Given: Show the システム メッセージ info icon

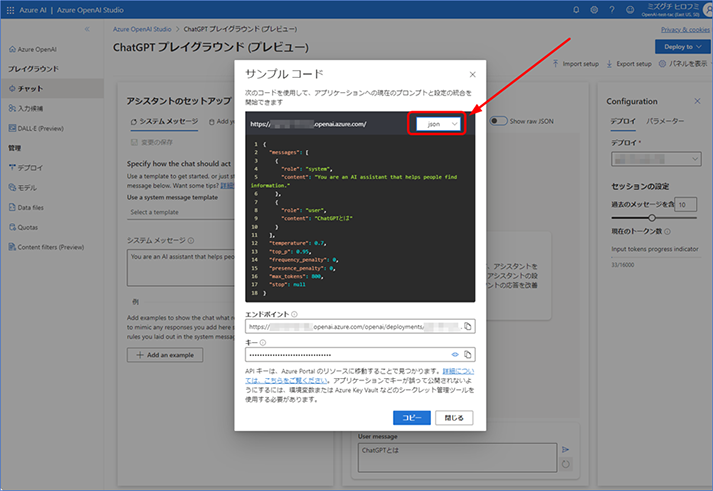Looking at the screenshot, I should coord(191,240).
